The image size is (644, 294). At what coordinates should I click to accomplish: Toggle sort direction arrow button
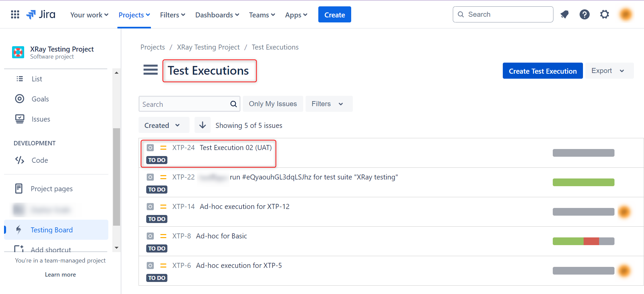tap(202, 125)
